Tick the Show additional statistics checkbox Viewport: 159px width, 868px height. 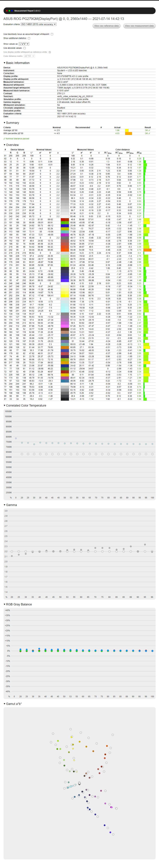click(x=29, y=38)
